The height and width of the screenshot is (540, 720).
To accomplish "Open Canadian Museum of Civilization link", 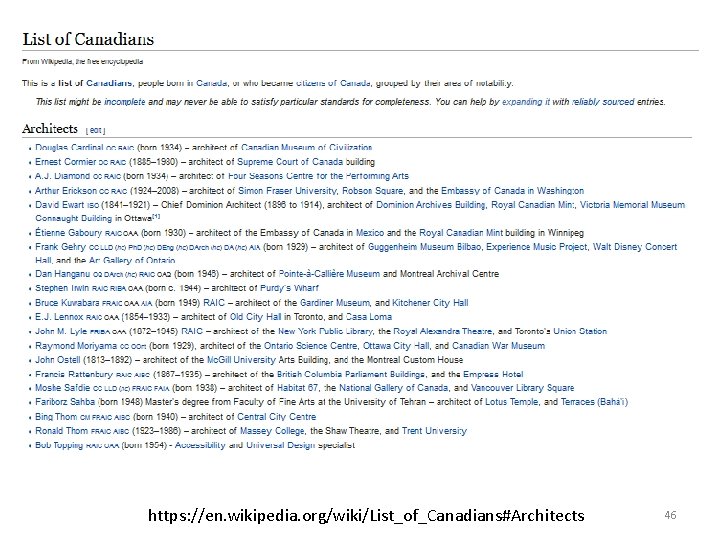I will [x=306, y=148].
